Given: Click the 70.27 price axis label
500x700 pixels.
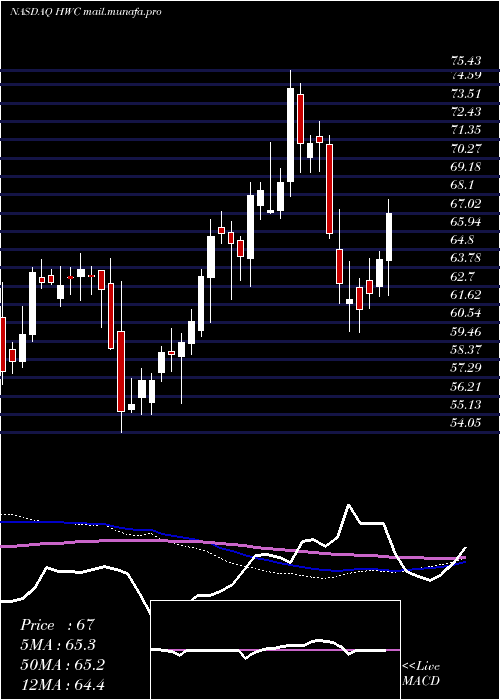Looking at the screenshot, I should click(465, 148).
